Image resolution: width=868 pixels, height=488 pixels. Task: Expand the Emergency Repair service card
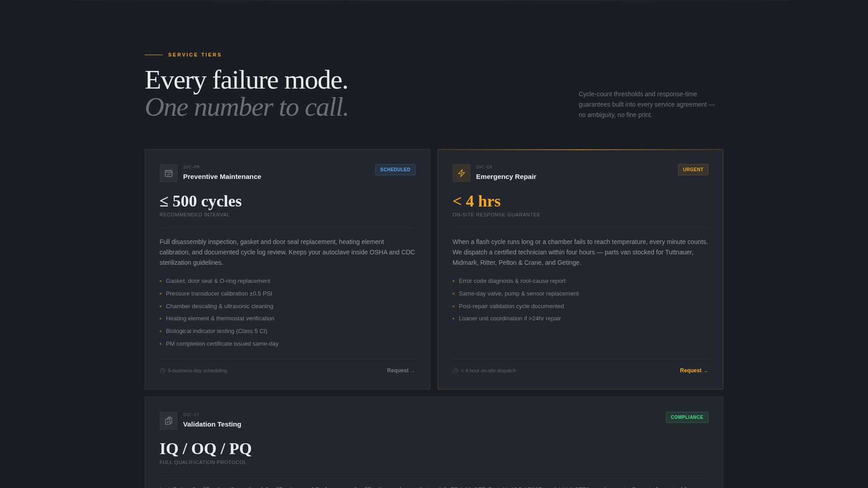[x=580, y=269]
